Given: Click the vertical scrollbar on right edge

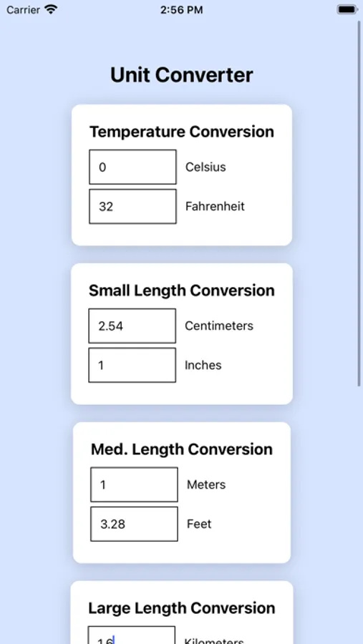Looking at the screenshot, I should tap(359, 203).
